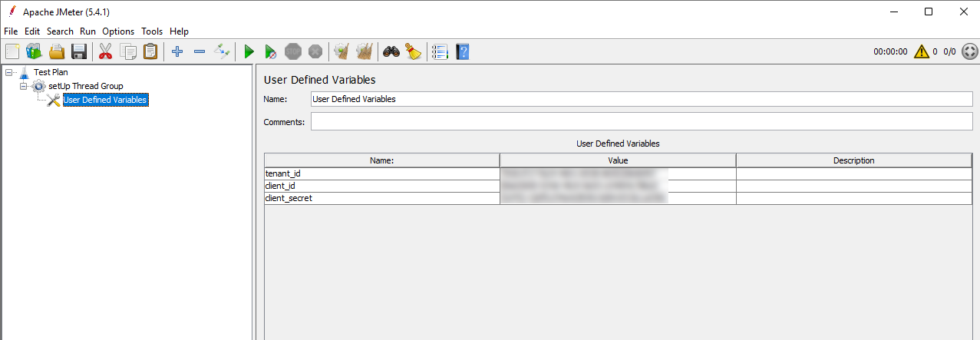
Task: Click the tenant_id value cell
Action: coord(618,173)
